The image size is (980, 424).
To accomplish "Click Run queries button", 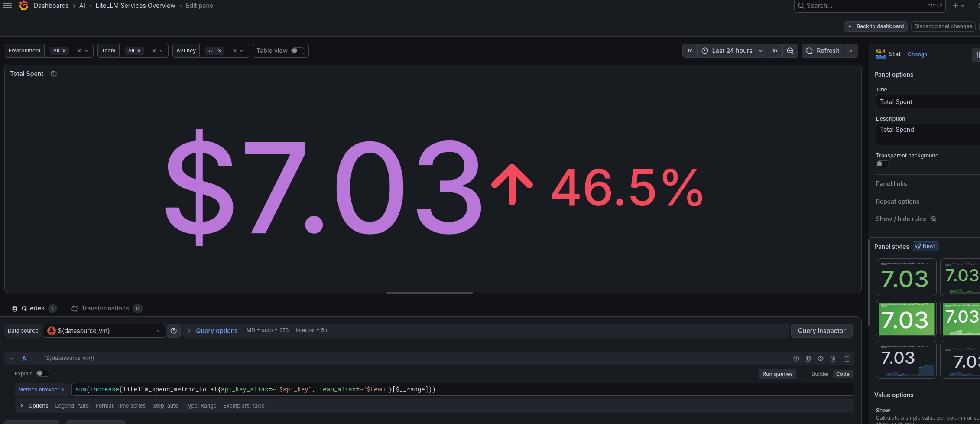I will click(x=778, y=374).
